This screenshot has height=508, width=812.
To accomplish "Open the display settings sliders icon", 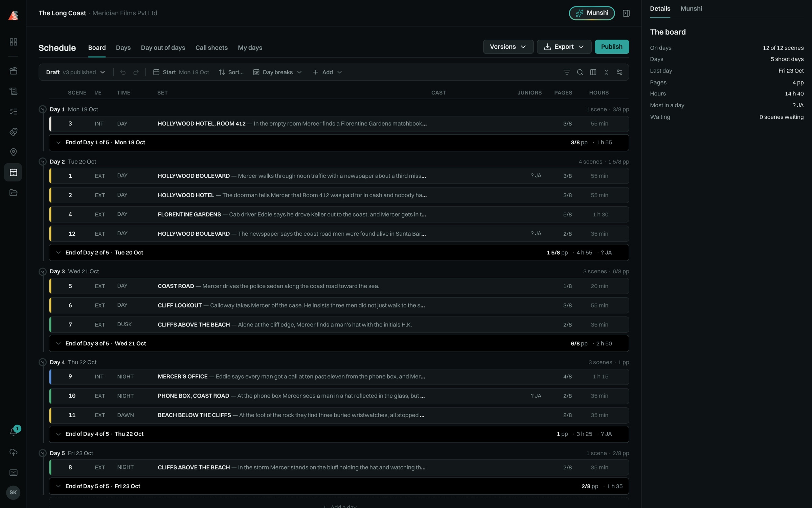I will point(619,72).
